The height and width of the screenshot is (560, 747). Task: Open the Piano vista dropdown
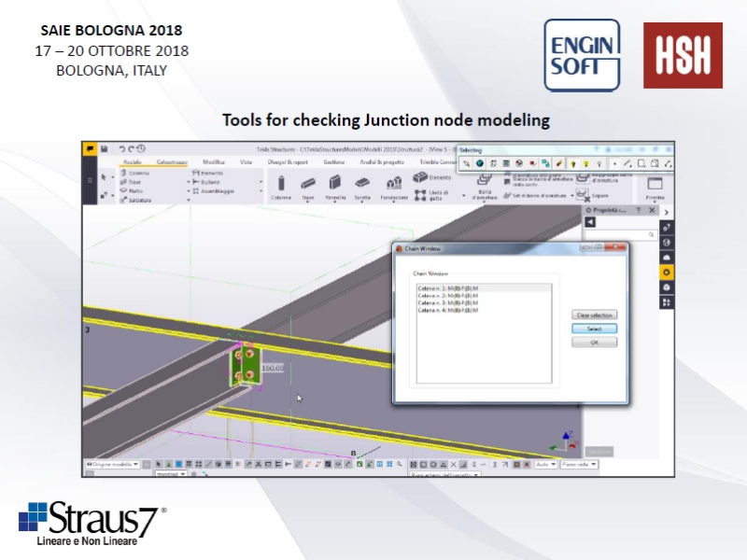[x=578, y=464]
